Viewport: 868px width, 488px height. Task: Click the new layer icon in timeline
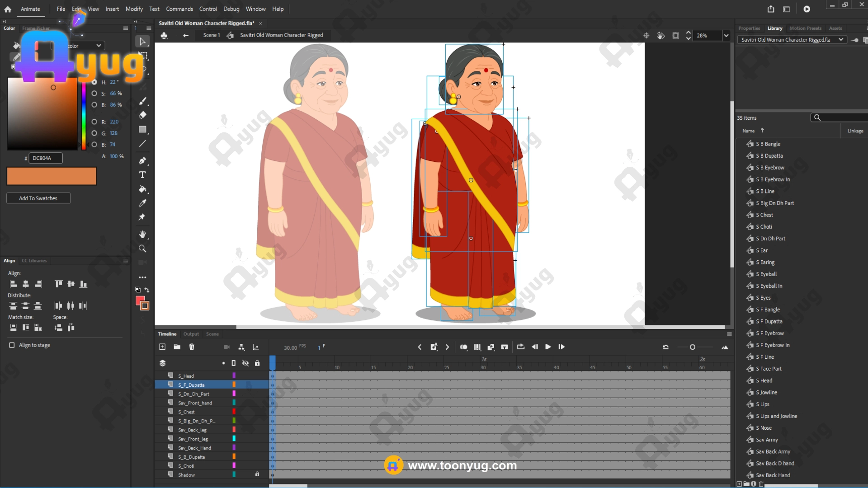pos(162,347)
